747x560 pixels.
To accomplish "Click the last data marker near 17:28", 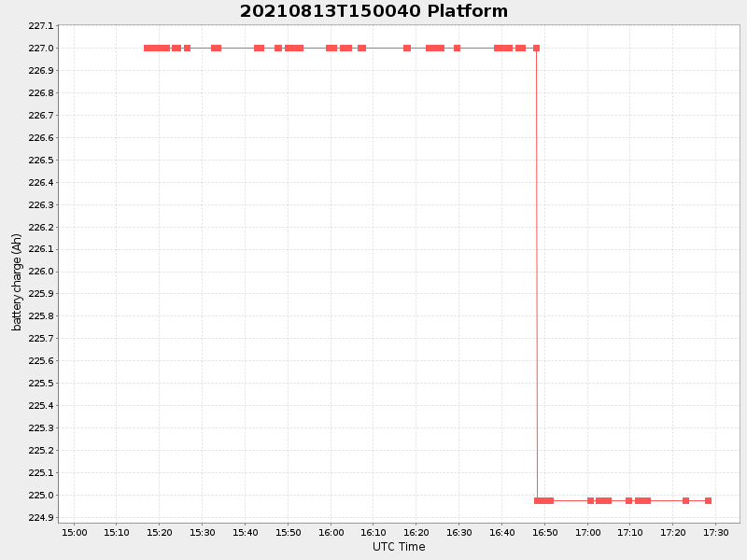I will tap(708, 500).
